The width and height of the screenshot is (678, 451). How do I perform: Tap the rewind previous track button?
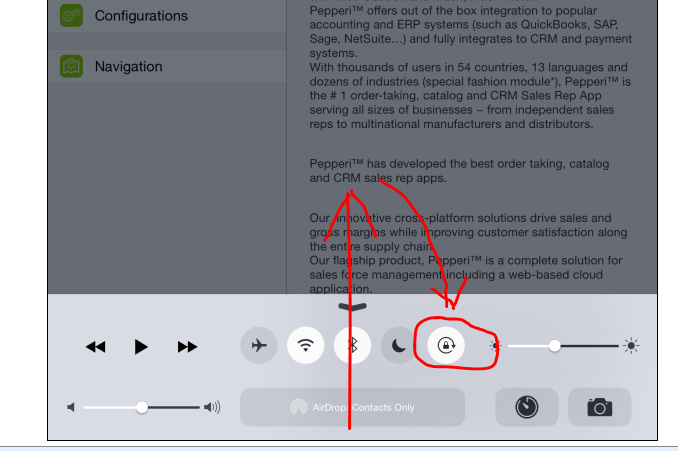(96, 347)
